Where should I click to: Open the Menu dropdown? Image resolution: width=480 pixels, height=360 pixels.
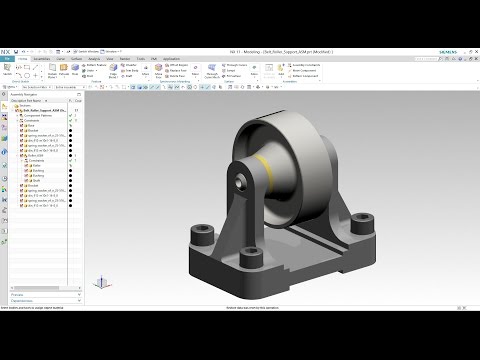[x=10, y=87]
